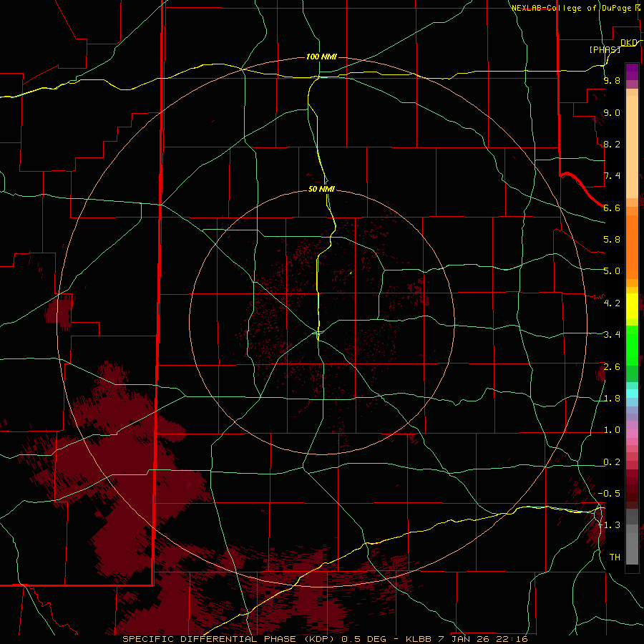
Task: Click the 6.6 value on the color scale
Action: click(x=612, y=208)
